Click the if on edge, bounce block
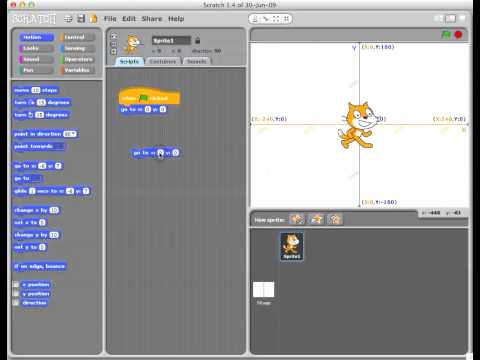The image size is (480, 360). 40,266
